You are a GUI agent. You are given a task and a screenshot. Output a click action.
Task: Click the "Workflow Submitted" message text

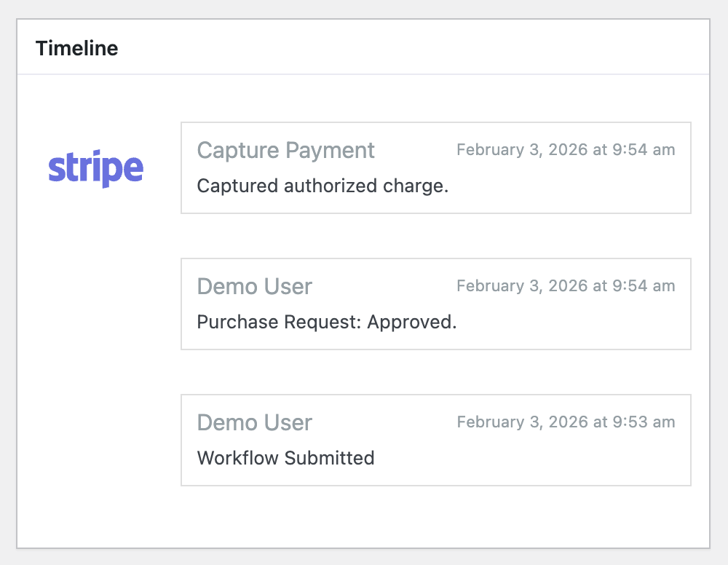click(285, 458)
